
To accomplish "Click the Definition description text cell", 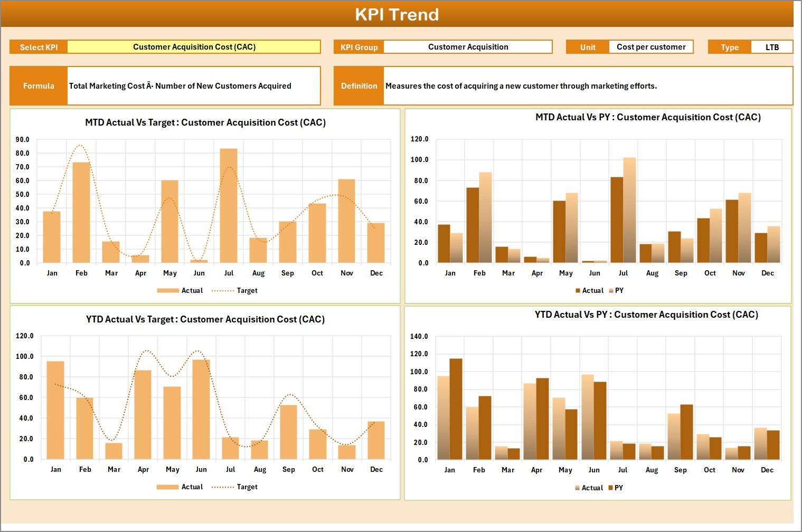I will tap(587, 86).
